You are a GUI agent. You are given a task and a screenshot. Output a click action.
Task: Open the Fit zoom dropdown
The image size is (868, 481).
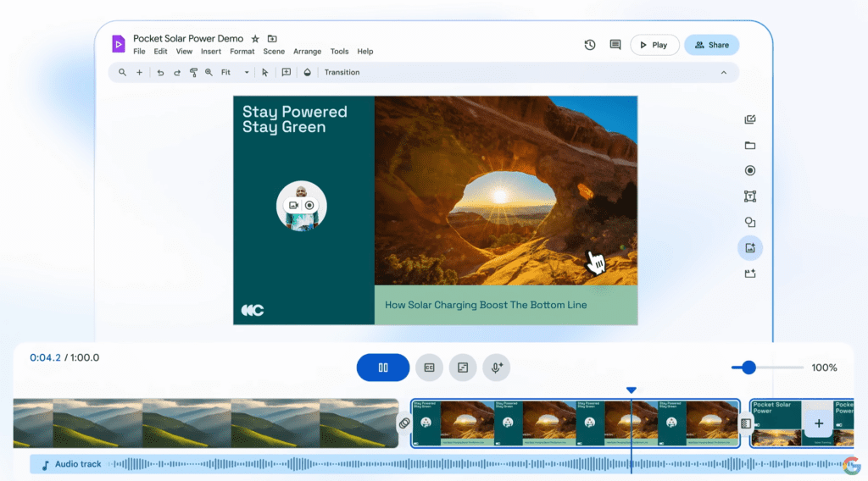coord(235,73)
